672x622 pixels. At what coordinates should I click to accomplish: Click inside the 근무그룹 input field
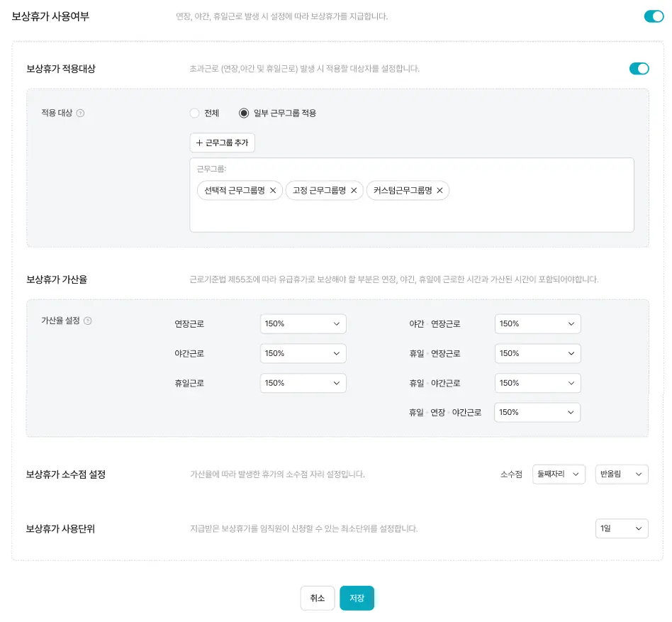(411, 213)
